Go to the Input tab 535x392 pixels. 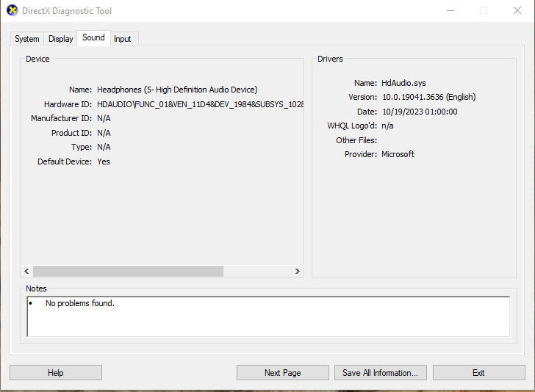pyautogui.click(x=123, y=39)
